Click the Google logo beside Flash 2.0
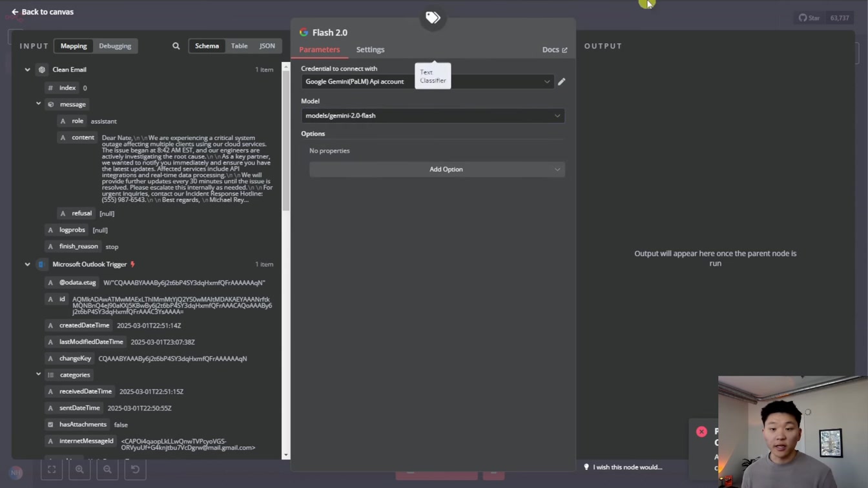This screenshot has height=488, width=868. point(304,32)
